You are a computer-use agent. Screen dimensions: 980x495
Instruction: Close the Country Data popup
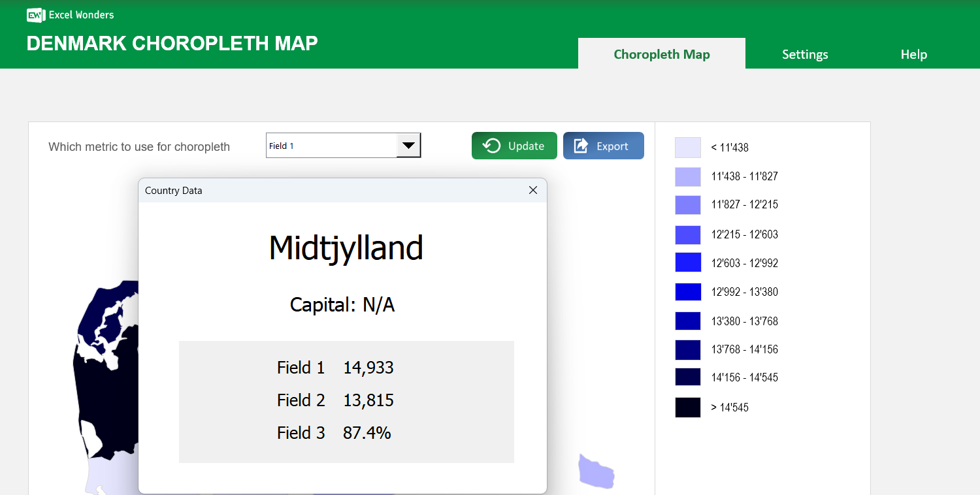pyautogui.click(x=533, y=190)
